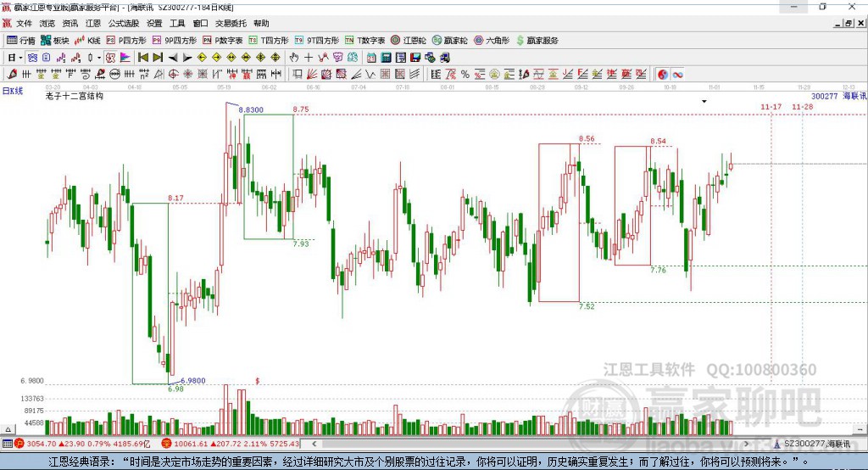Click the 日K线 label
The image size is (868, 470).
pyautogui.click(x=12, y=91)
